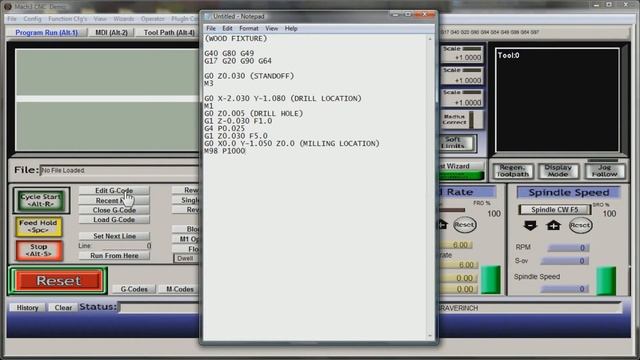Toggle Jog Follow mode
Image resolution: width=640 pixels, height=360 pixels.
pyautogui.click(x=604, y=171)
